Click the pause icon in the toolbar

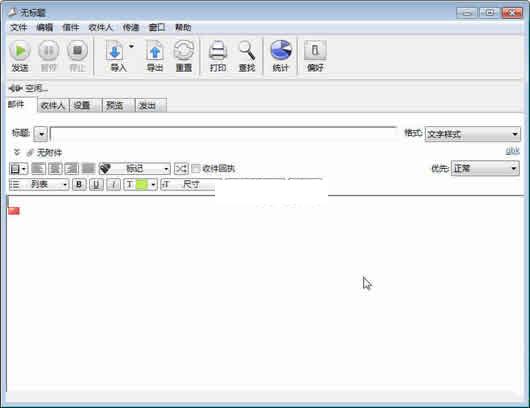[49, 51]
